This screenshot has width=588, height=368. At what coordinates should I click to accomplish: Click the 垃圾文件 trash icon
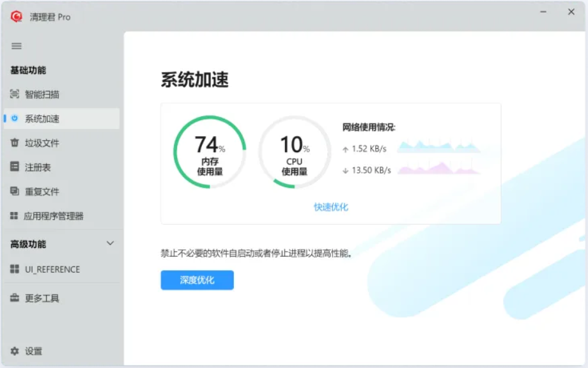click(14, 142)
